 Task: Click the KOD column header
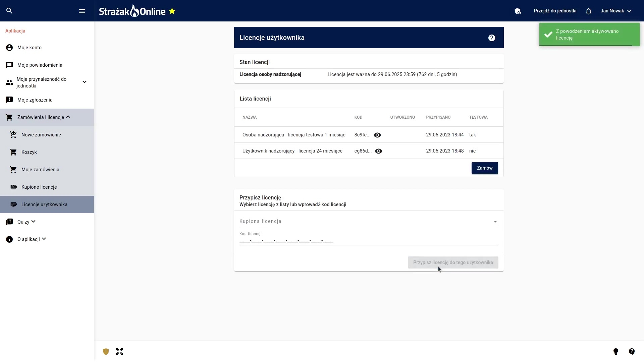[358, 117]
